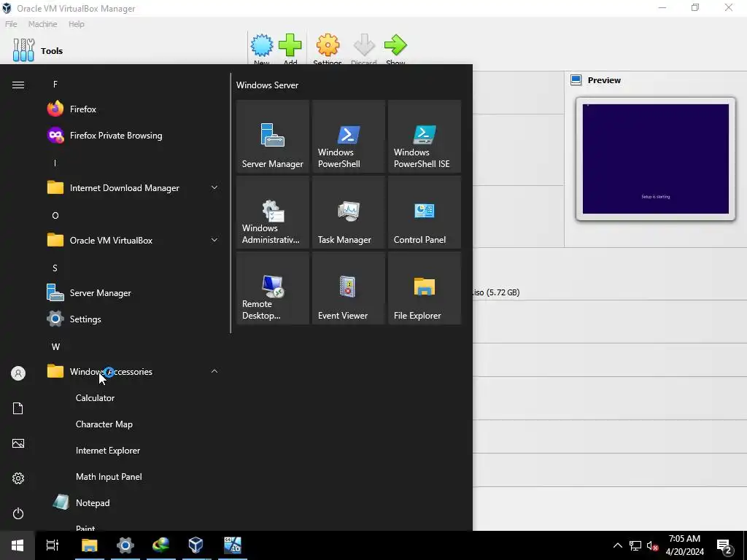The height and width of the screenshot is (560, 747).
Task: Jump to the letter O section header
Action: (55, 216)
